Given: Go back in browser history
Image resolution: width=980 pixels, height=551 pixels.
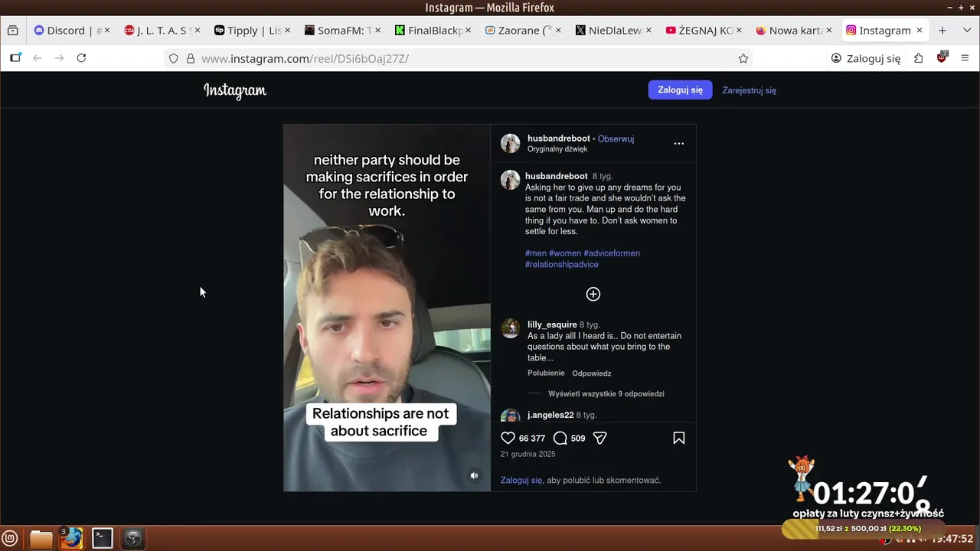Looking at the screenshot, I should coord(37,58).
